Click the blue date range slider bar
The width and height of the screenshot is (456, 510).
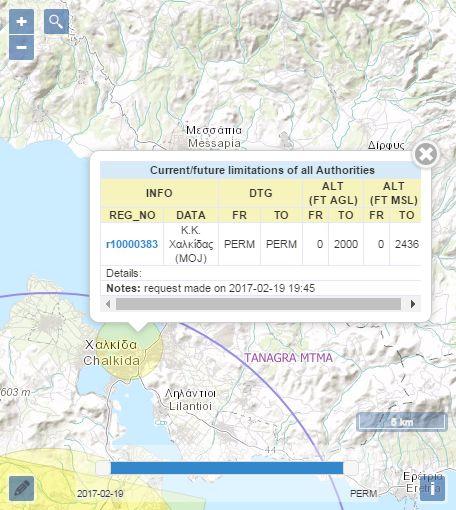click(x=227, y=468)
